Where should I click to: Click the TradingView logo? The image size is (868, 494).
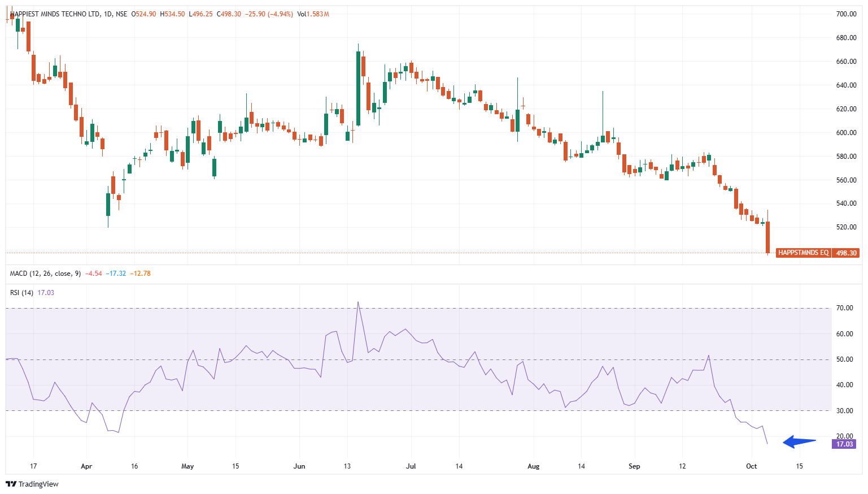pos(32,484)
